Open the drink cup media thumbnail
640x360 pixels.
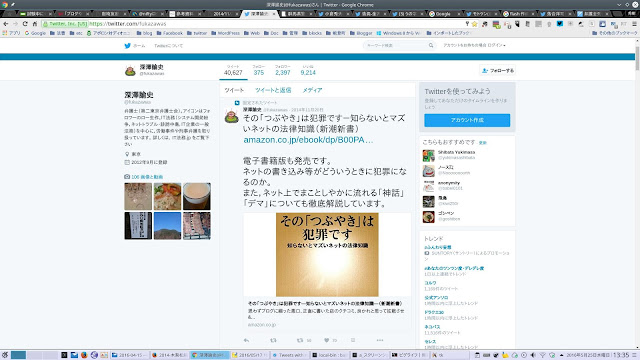[197, 196]
